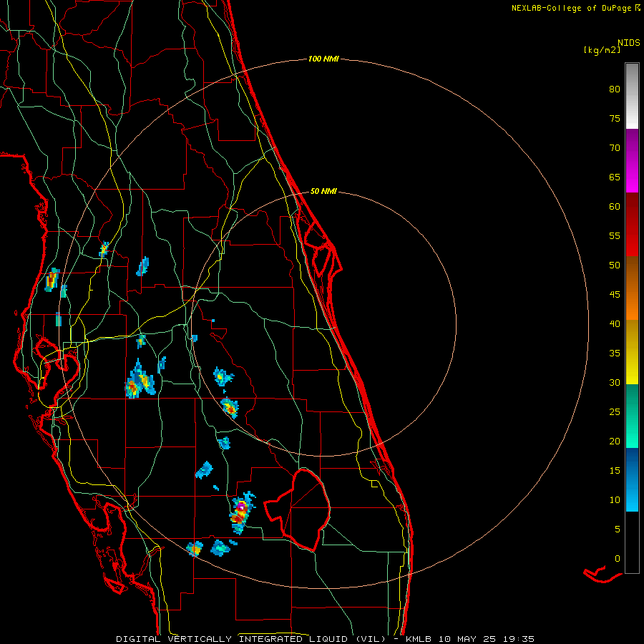Screen dimensions: 644x644
Task: Pick the magenta-purple segment of the color bar
Action: coord(632,160)
